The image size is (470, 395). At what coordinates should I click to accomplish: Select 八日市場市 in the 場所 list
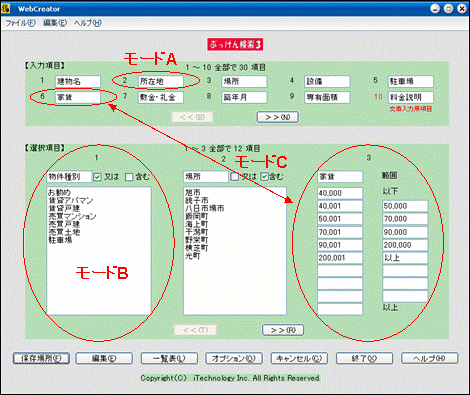point(205,208)
